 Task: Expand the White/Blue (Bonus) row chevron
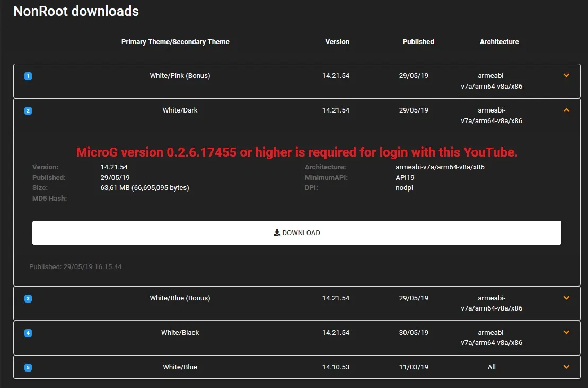[x=566, y=298]
